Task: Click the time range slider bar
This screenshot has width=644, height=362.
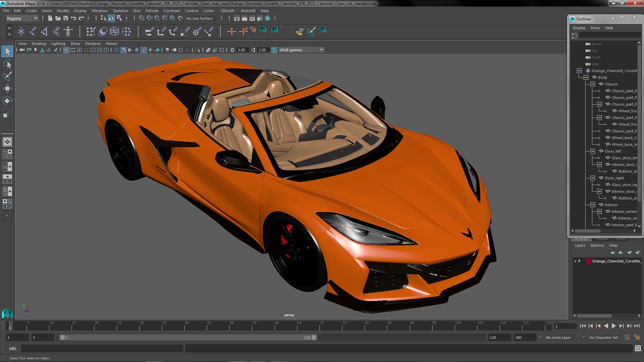Action: 188,338
